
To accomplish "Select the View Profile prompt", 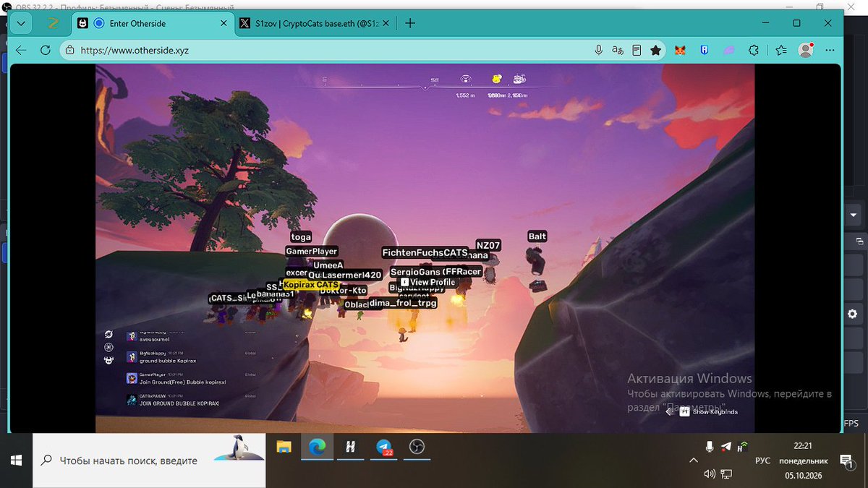I will point(428,282).
